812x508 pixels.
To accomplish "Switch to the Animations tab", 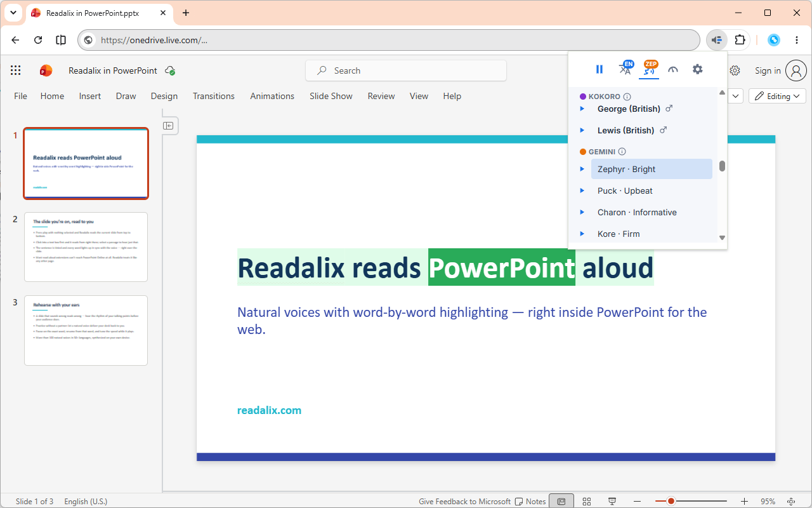I will coord(272,96).
